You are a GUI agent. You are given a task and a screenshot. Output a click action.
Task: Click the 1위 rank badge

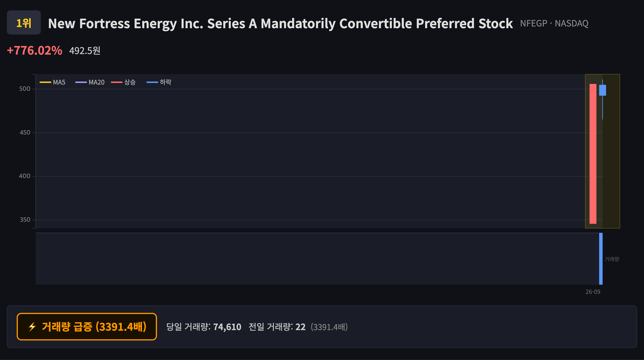[24, 22]
